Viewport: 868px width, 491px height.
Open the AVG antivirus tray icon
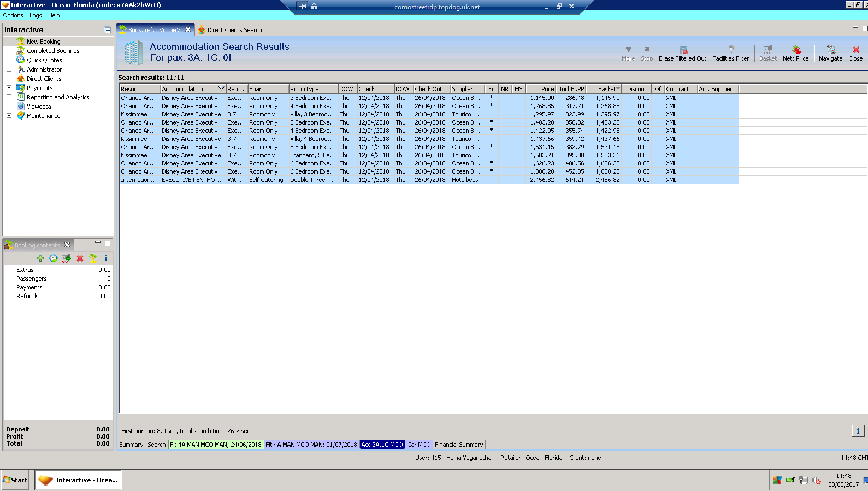click(x=777, y=481)
